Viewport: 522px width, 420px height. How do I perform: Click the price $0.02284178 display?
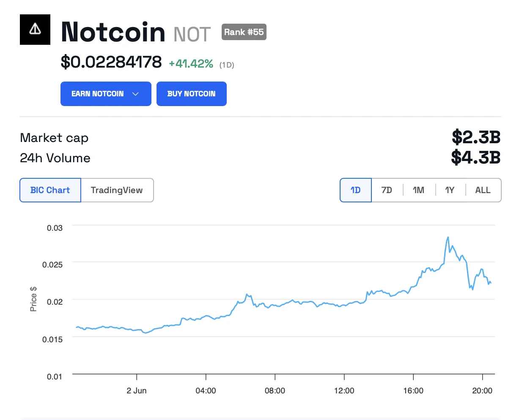click(111, 62)
